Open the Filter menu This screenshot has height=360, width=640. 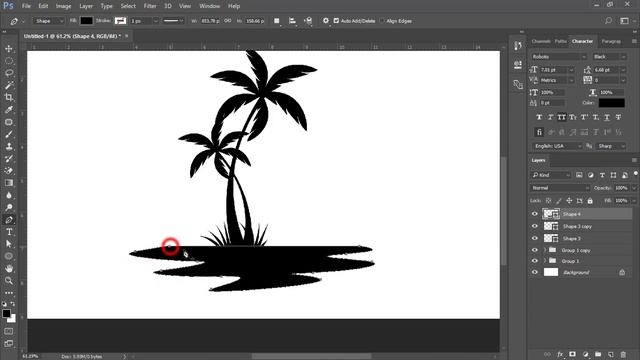pyautogui.click(x=150, y=6)
